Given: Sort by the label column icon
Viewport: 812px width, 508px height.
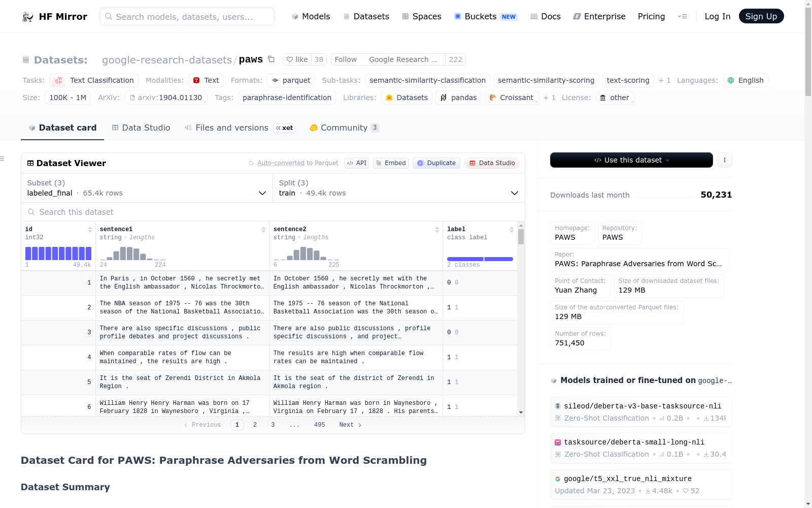Looking at the screenshot, I should coord(512,230).
